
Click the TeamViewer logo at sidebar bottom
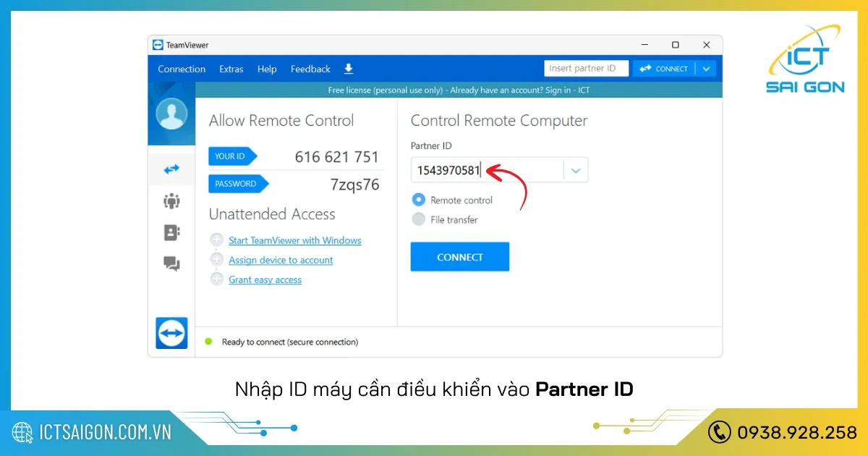[171, 333]
